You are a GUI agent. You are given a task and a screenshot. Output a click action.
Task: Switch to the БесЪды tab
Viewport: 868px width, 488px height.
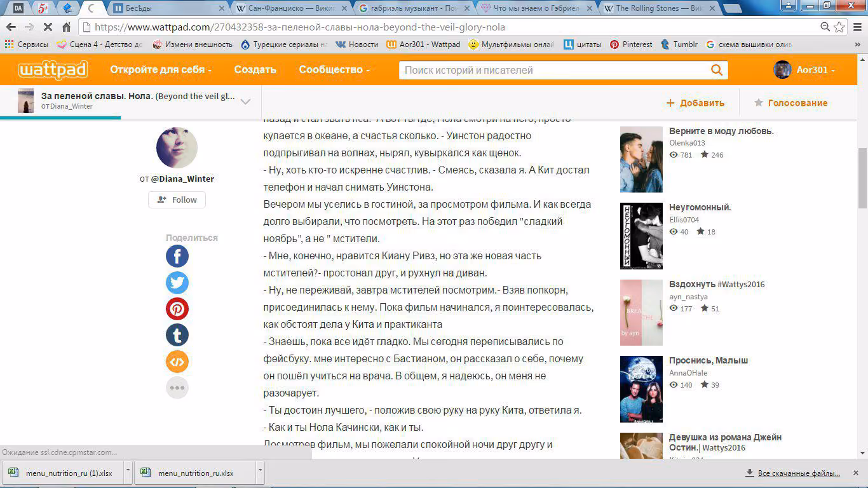[168, 8]
